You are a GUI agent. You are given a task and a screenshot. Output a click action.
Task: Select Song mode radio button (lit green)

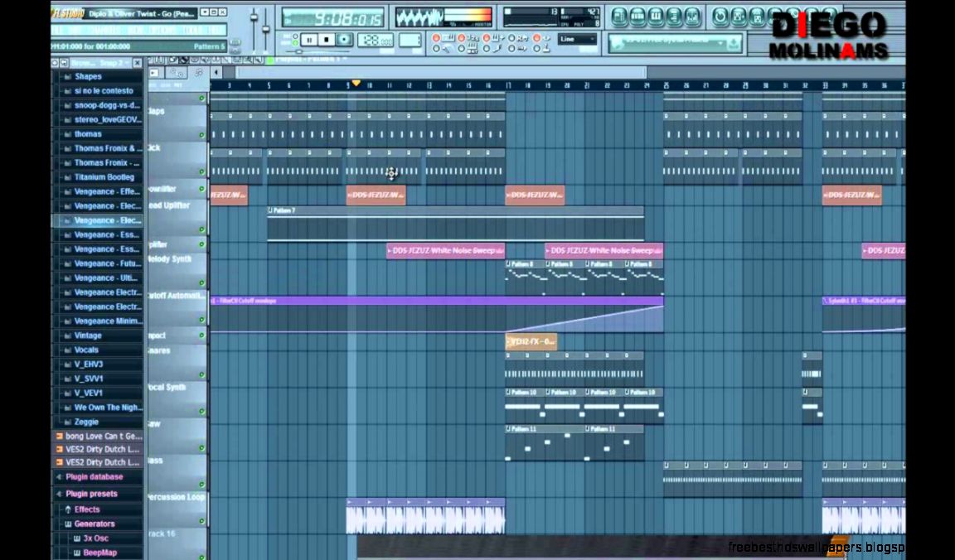tap(295, 43)
